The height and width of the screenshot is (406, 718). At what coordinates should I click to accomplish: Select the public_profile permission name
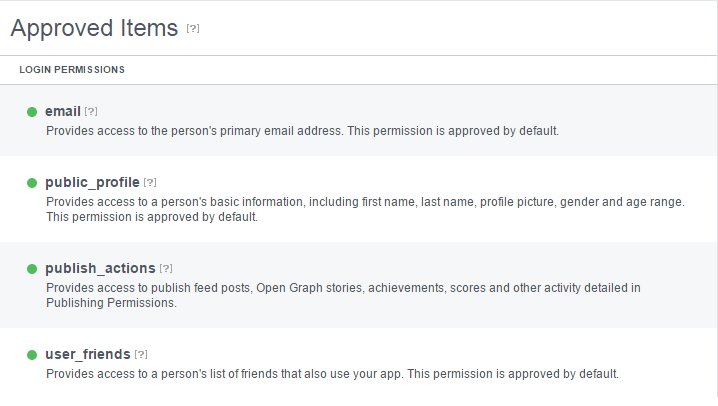point(92,183)
